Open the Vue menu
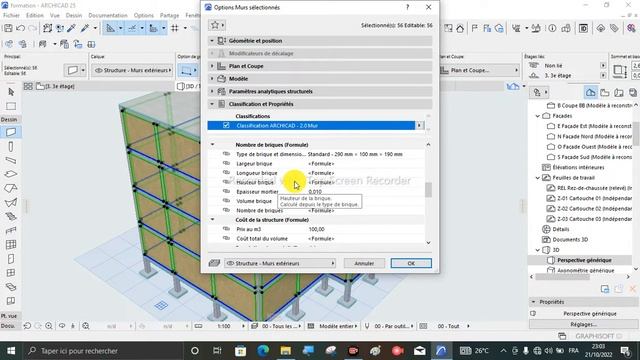 (55, 15)
